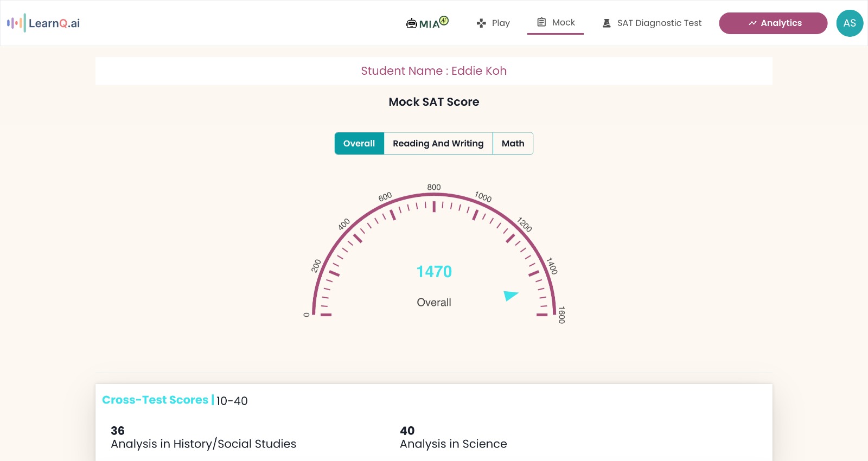Image resolution: width=868 pixels, height=461 pixels.
Task: Open the MIA AI robot assistant
Action: click(x=427, y=23)
